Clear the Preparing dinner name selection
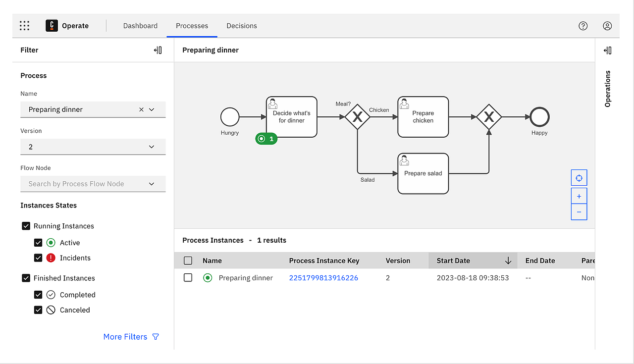This screenshot has height=364, width=634. [141, 109]
